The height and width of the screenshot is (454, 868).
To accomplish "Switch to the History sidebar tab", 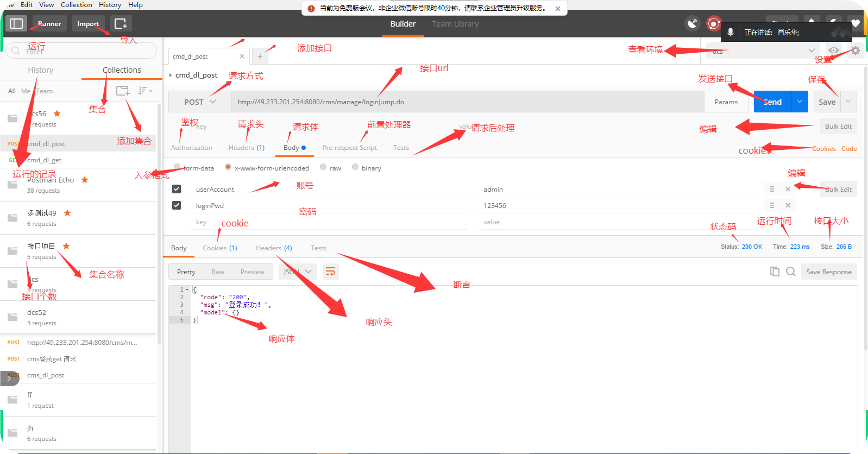I will click(41, 70).
